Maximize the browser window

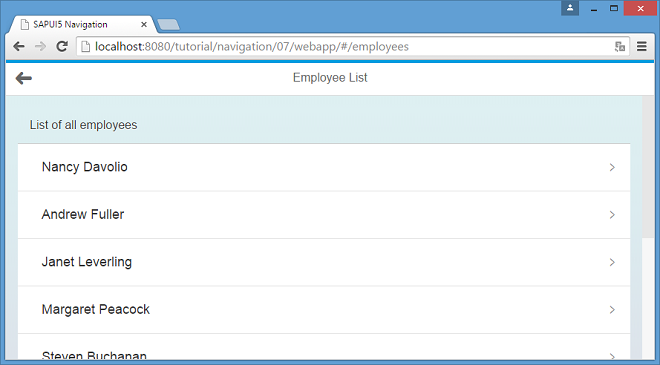(614, 8)
